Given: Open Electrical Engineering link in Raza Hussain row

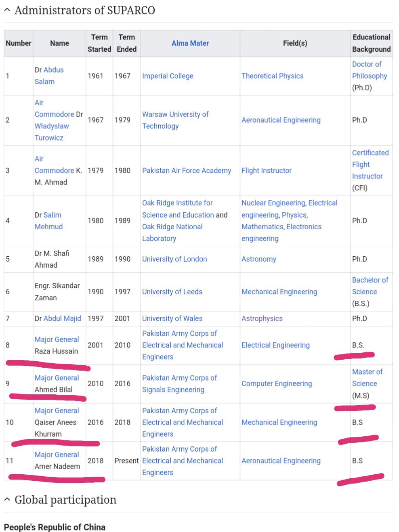Looking at the screenshot, I should [276, 345].
